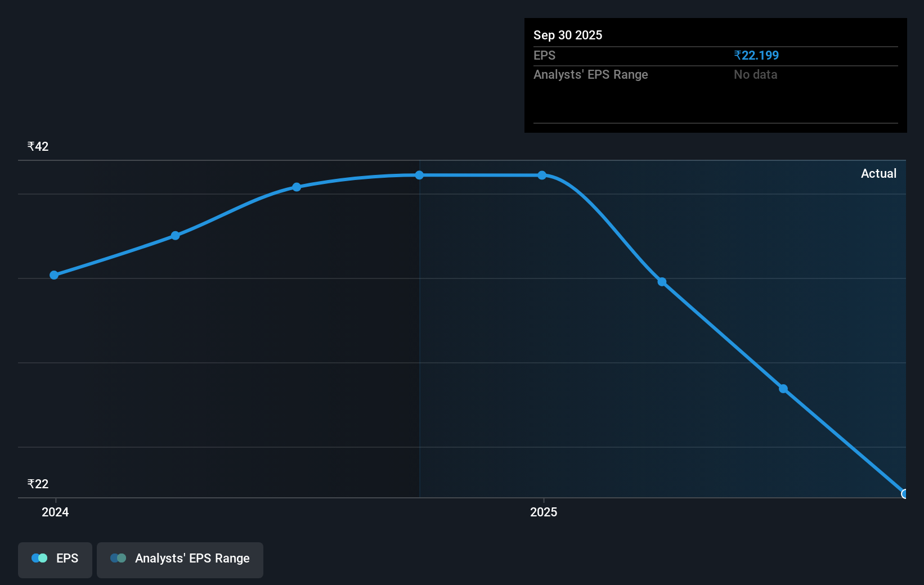This screenshot has width=924, height=585.
Task: Click the EPS data point at the 2025 mark
Action: pos(542,175)
